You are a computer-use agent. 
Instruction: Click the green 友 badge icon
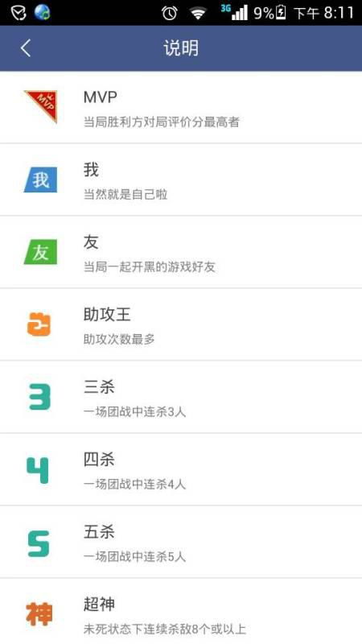(x=41, y=252)
